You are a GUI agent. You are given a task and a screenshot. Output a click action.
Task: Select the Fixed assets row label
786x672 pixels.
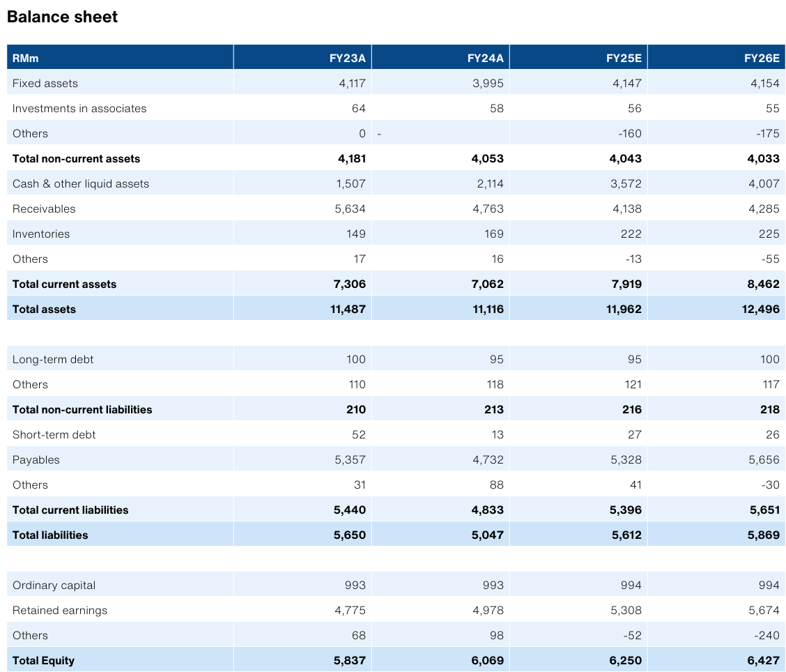click(x=45, y=83)
